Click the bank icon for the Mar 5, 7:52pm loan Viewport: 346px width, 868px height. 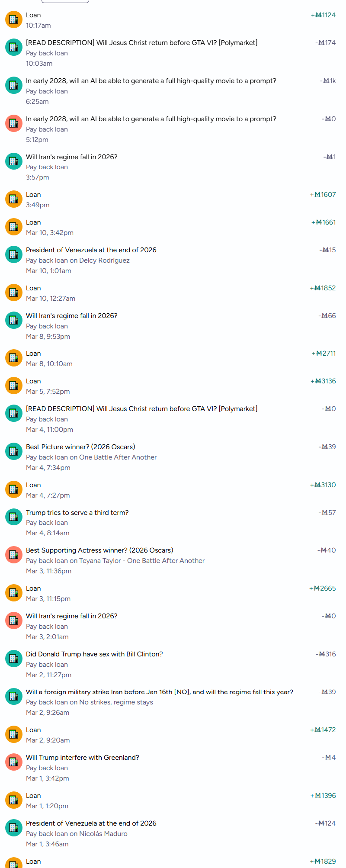pyautogui.click(x=13, y=386)
